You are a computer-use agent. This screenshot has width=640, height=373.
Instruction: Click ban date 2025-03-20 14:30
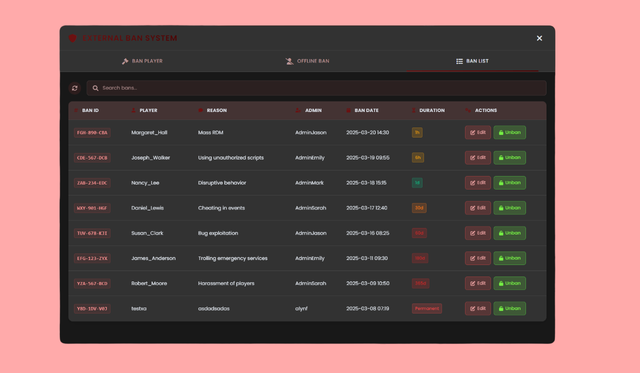[367, 133]
